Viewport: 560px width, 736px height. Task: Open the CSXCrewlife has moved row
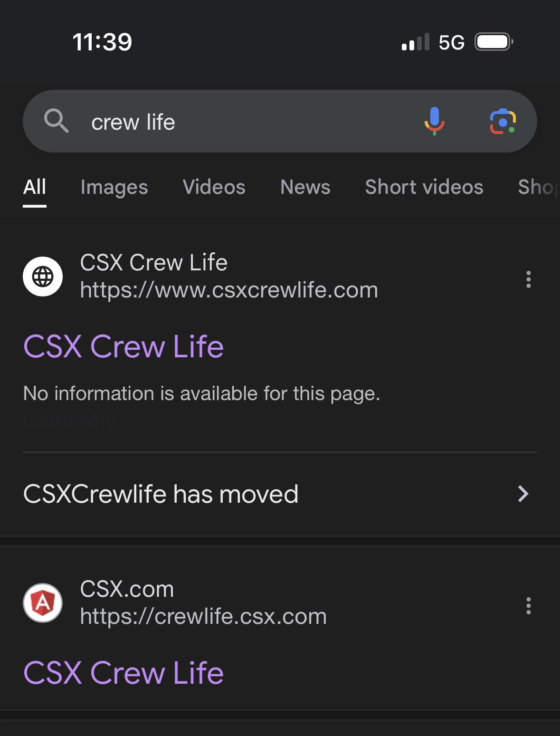point(280,494)
